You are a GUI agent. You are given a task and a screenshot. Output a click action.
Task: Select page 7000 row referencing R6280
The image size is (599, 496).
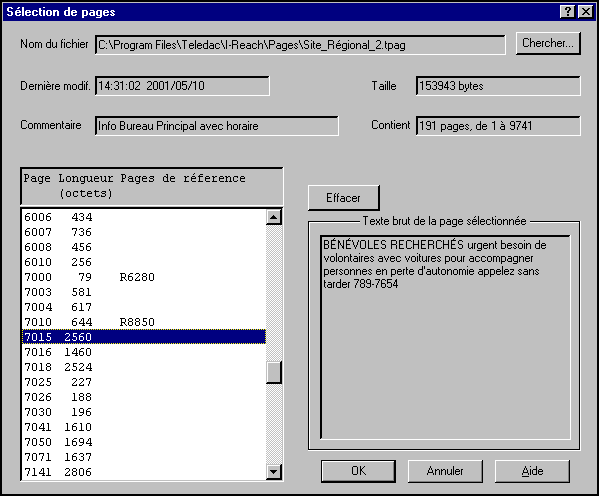[x=144, y=277]
